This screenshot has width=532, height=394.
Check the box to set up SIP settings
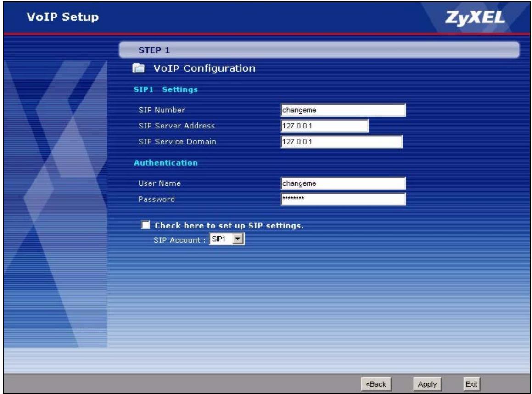(x=146, y=225)
